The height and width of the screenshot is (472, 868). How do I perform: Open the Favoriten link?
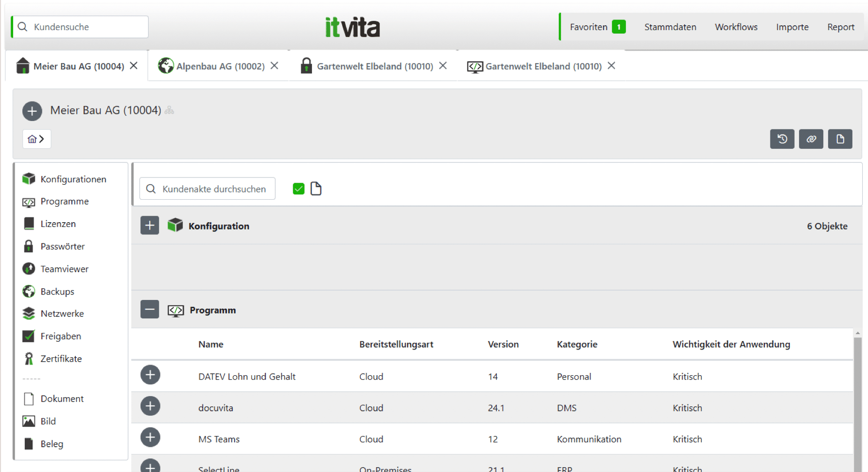coord(588,27)
